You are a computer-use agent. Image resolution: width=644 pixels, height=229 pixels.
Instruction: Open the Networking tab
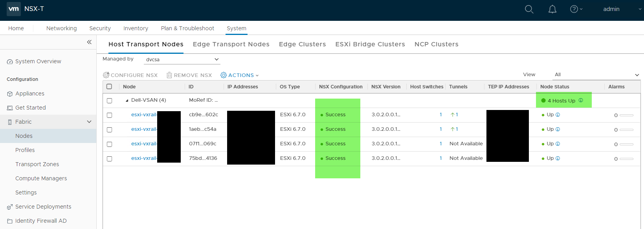(x=62, y=28)
